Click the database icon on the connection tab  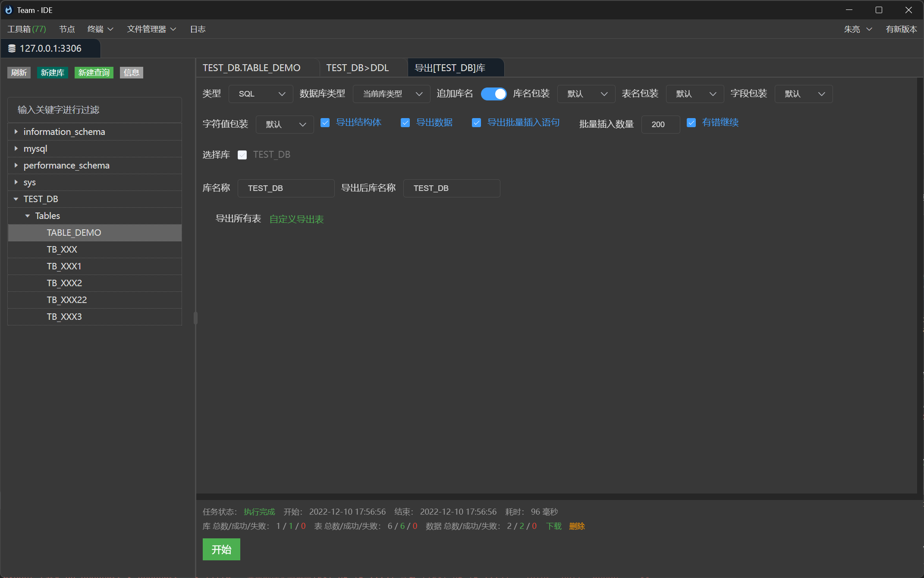coord(12,48)
